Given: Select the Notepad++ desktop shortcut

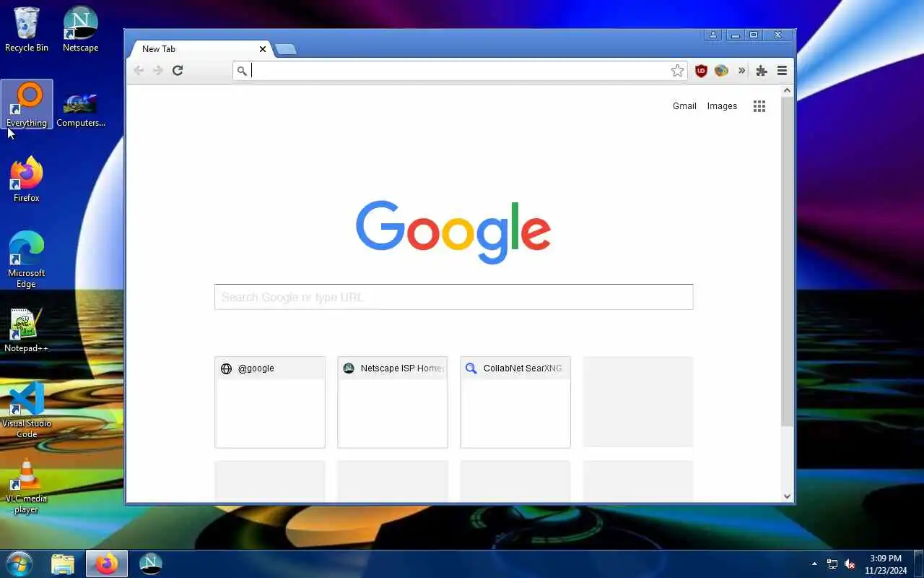Looking at the screenshot, I should pyautogui.click(x=27, y=330).
